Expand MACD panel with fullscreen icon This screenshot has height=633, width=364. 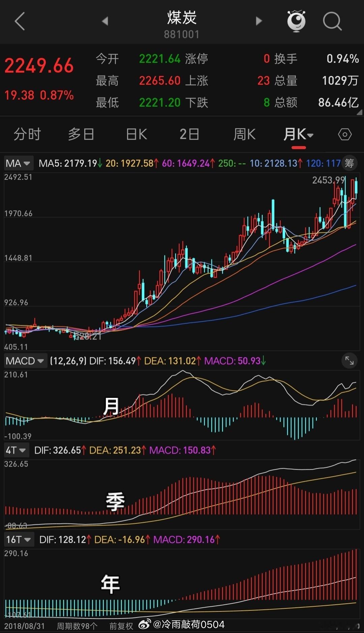350,361
